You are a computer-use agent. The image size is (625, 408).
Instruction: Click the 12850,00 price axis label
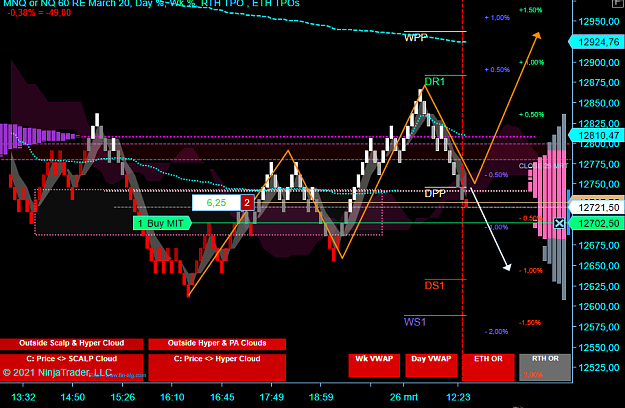pos(599,103)
